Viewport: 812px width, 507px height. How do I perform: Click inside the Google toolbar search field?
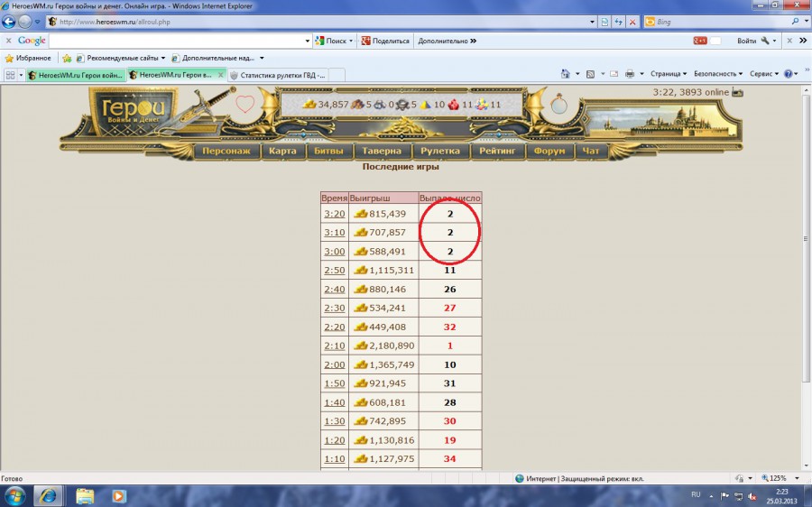179,41
